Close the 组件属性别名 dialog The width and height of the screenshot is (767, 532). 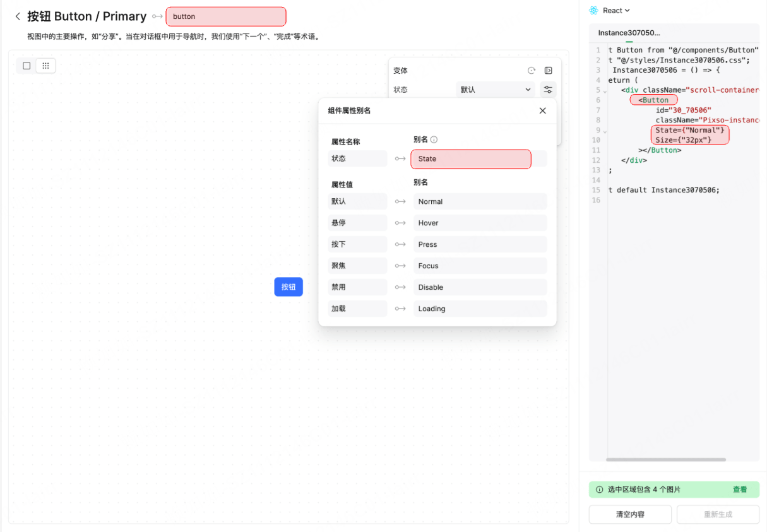pyautogui.click(x=542, y=110)
